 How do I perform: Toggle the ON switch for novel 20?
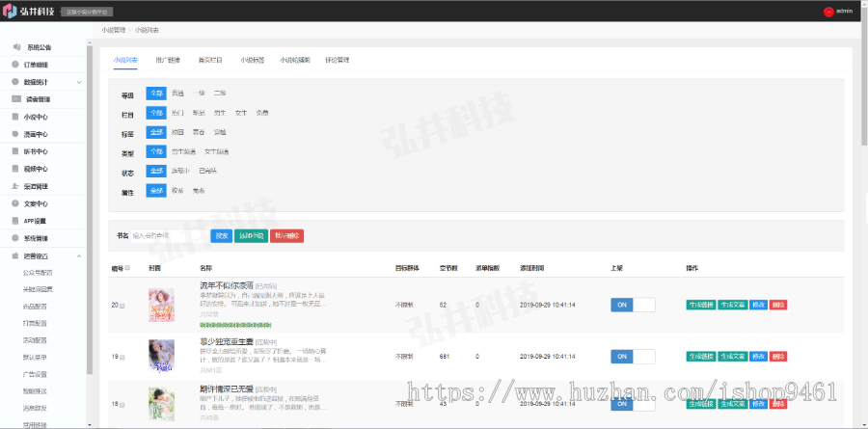tap(633, 305)
